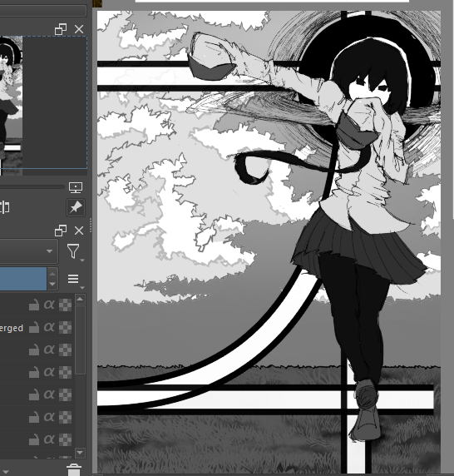Click the layer list scroll down arrow
The width and height of the screenshot is (454, 476).
tap(80, 453)
